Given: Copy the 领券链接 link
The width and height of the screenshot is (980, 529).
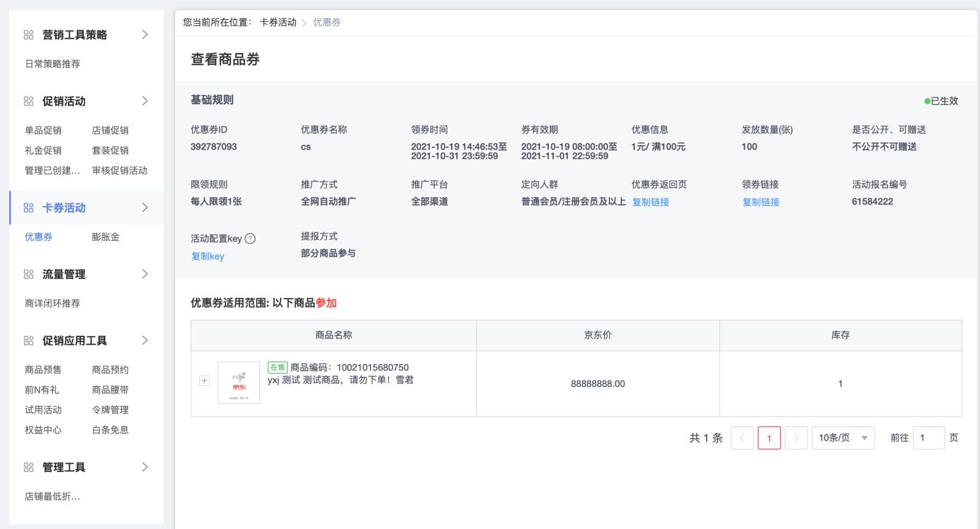Looking at the screenshot, I should click(761, 202).
